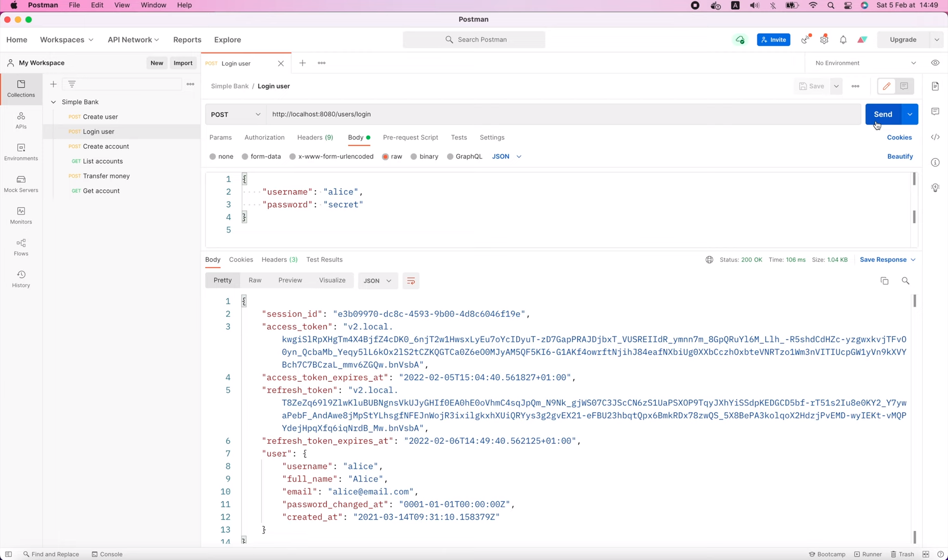Click the sync status cloud icon
Image resolution: width=948 pixels, height=560 pixels.
point(740,39)
